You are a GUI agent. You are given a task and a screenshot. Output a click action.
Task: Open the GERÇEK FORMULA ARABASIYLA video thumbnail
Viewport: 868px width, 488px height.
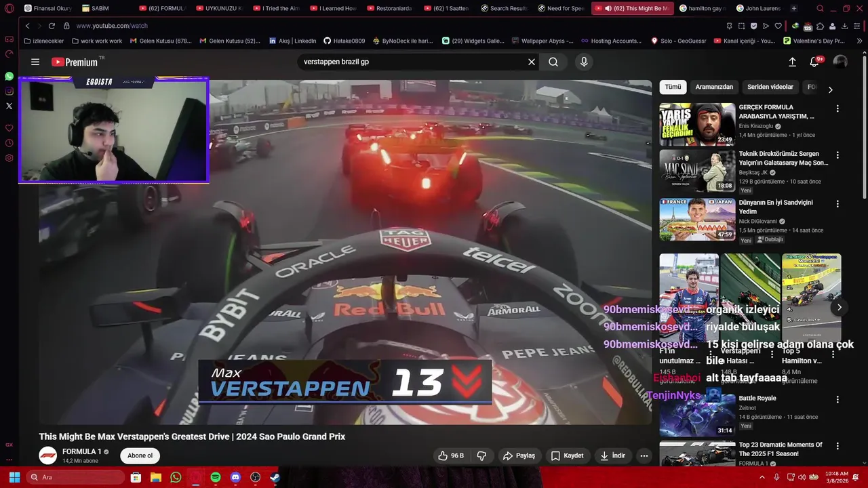coord(697,124)
